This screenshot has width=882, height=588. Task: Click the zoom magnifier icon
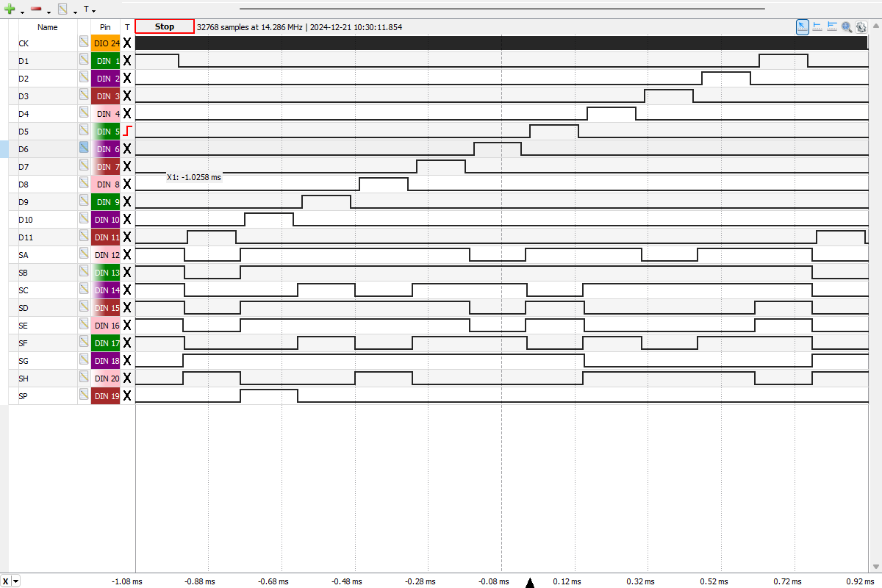click(x=847, y=27)
